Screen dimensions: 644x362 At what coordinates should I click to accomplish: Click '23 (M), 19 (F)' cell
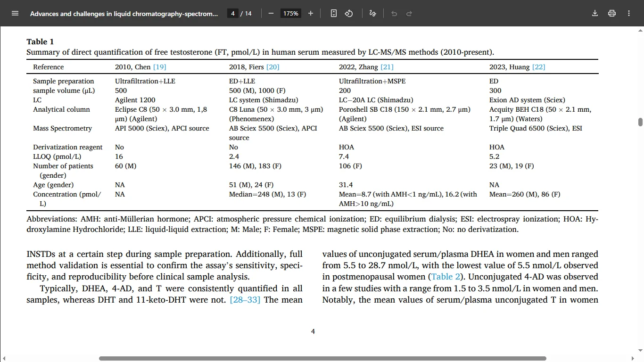pyautogui.click(x=512, y=166)
